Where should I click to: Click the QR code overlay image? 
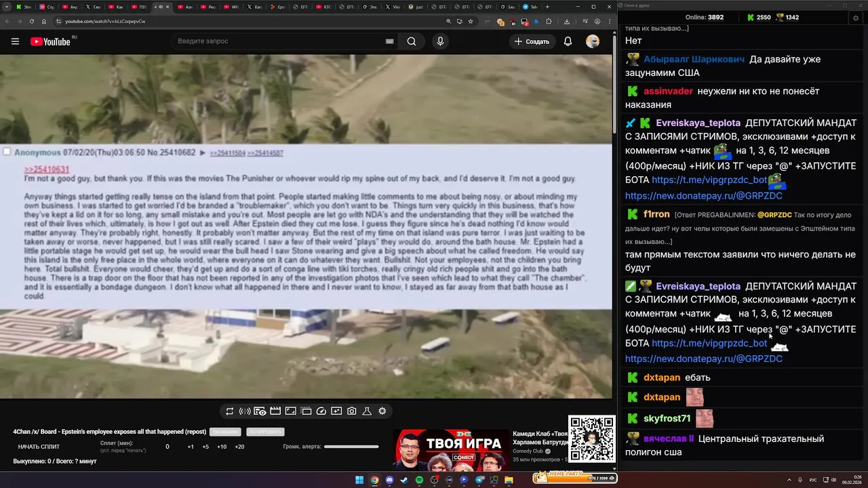592,439
